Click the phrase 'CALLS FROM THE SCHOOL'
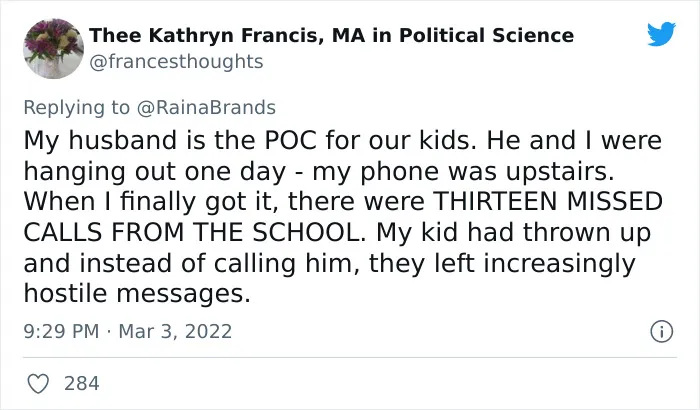The height and width of the screenshot is (410, 700). point(194,232)
